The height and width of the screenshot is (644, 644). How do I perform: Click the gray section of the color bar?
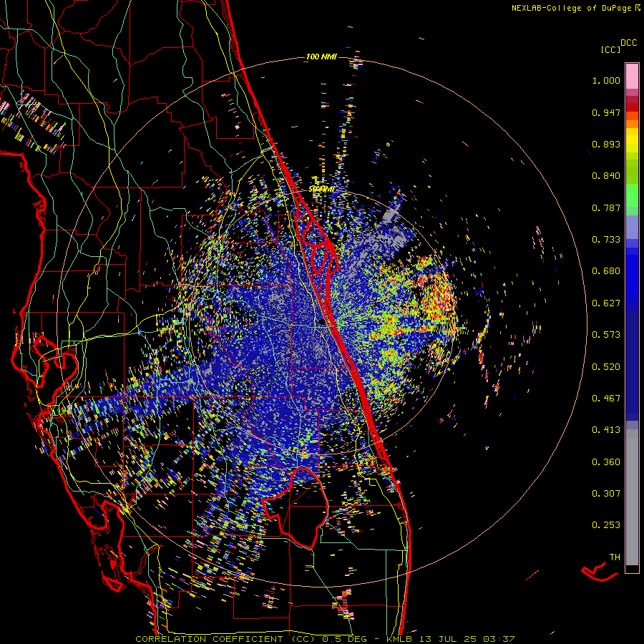coord(632,497)
